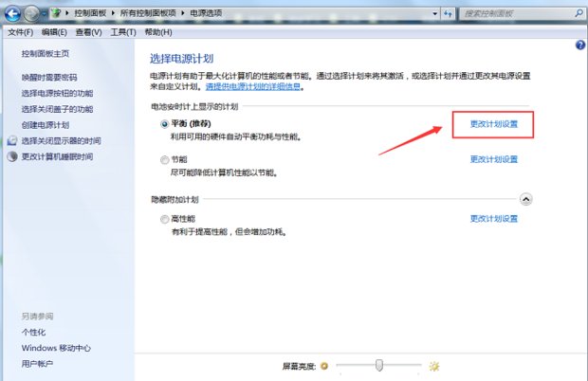The height and width of the screenshot is (381, 588).
Task: Go to 控制面板主页 in the sidebar
Action: 46,54
